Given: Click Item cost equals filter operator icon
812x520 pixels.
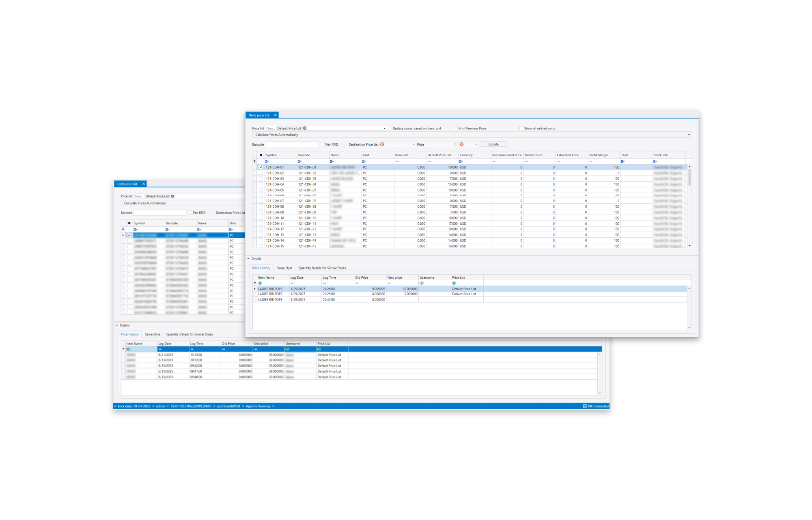Looking at the screenshot, I should [397, 161].
